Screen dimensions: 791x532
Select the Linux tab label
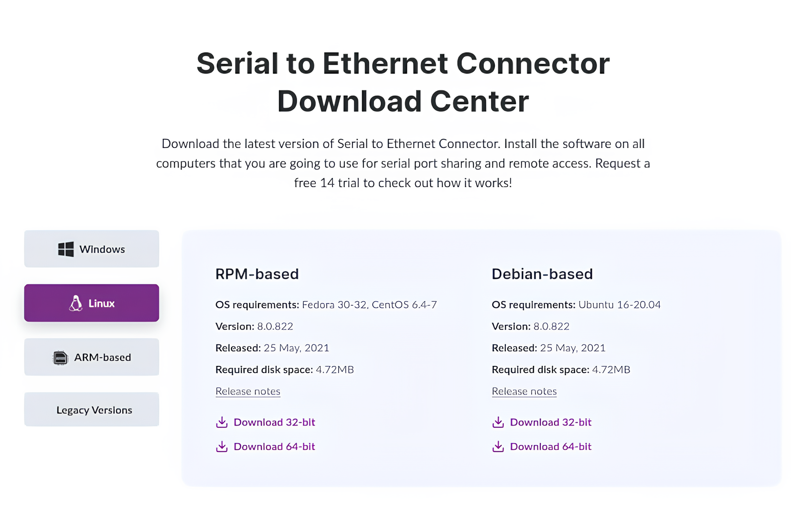pyautogui.click(x=101, y=303)
